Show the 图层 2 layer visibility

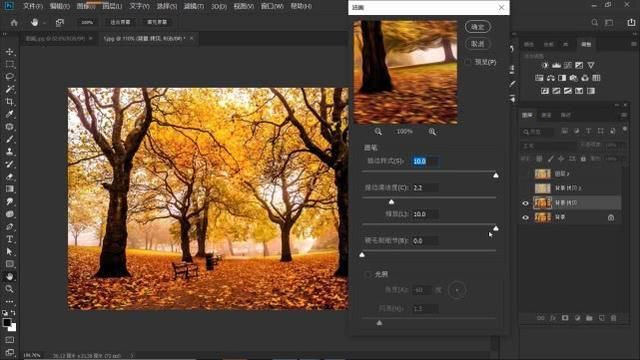click(525, 174)
